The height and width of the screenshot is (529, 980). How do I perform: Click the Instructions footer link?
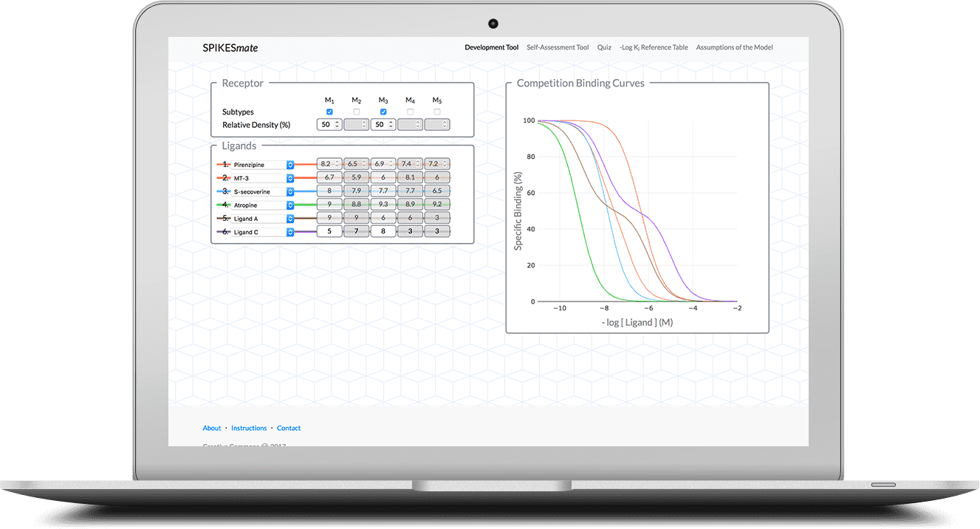(x=249, y=429)
